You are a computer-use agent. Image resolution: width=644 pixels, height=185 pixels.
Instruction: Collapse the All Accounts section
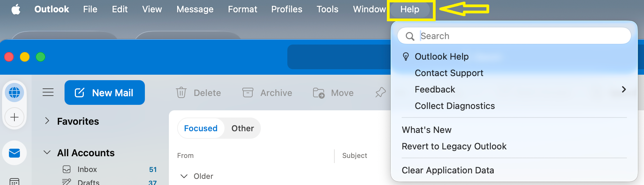coord(47,152)
